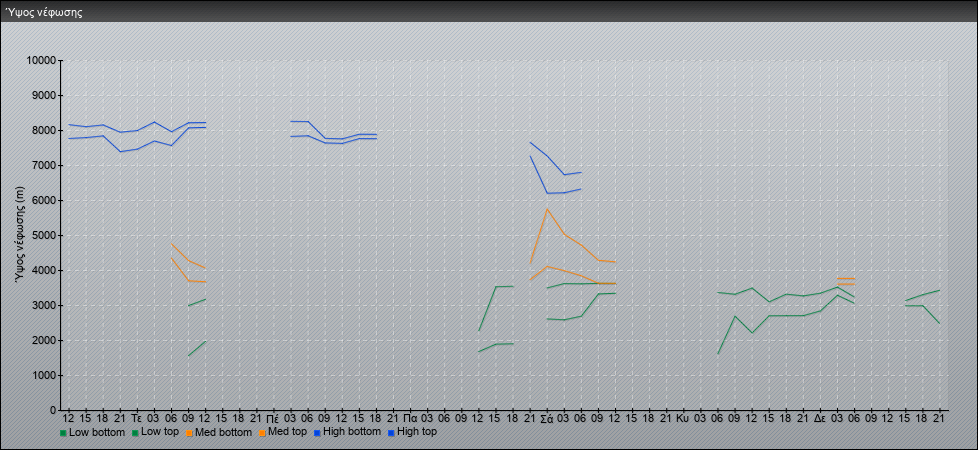Image resolution: width=978 pixels, height=450 pixels.
Task: Click the green Low bottom legend swatch
Action: coord(63,433)
